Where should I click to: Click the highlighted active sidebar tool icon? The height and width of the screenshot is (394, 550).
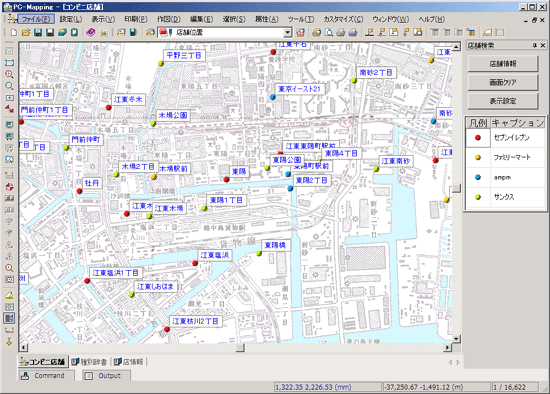coord(9,318)
